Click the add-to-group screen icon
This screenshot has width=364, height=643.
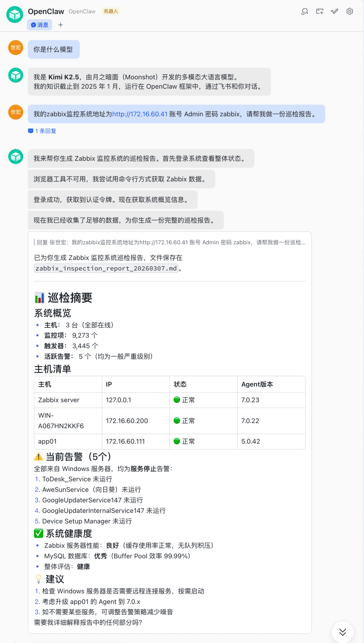coord(320,11)
